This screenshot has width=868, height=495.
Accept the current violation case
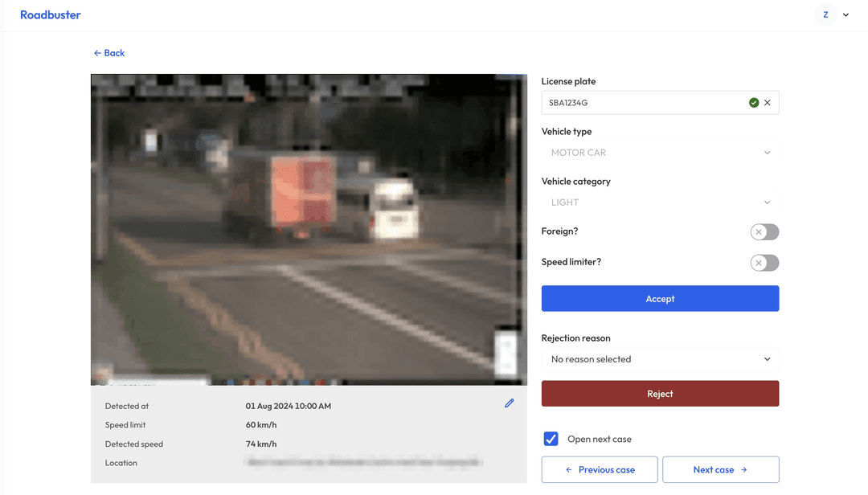(659, 298)
